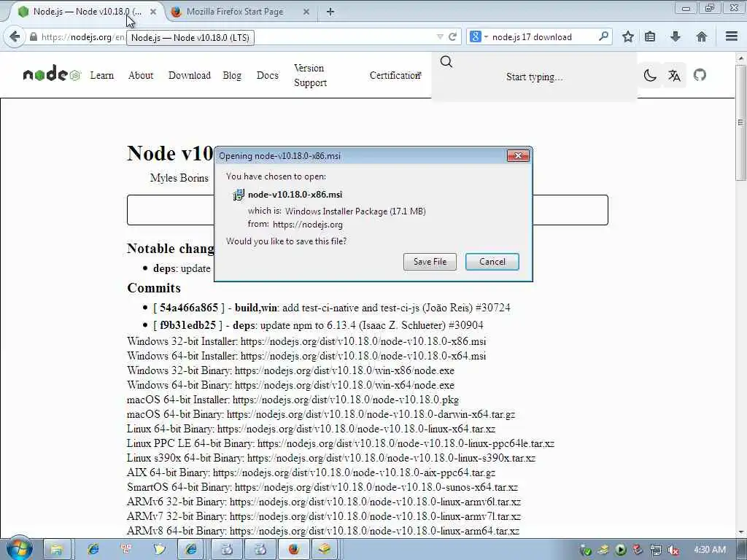Close the Opening node-v10.18.0-x86.msi dialog

[518, 156]
